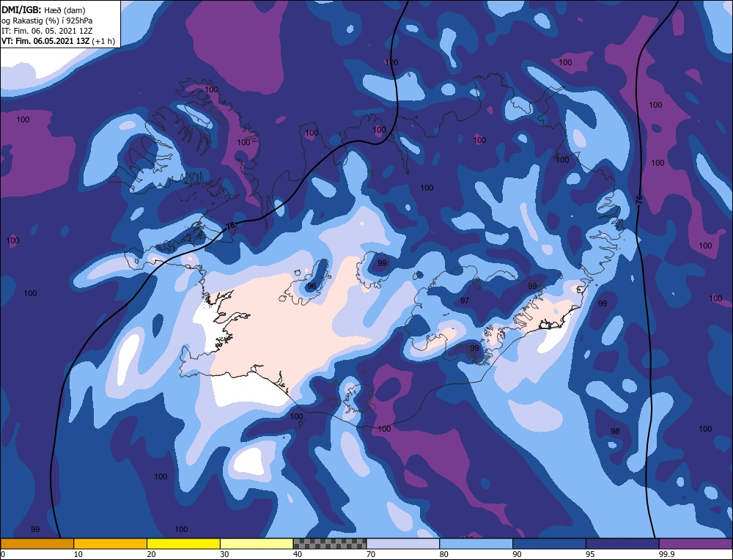Click the '98' humidity value on the map
Image resolution: width=733 pixels, height=560 pixels.
point(615,431)
